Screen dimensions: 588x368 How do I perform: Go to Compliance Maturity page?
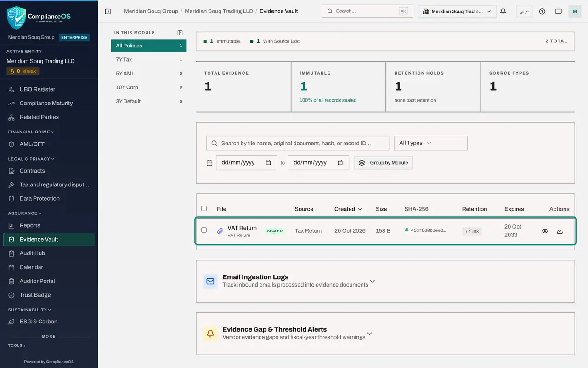pyautogui.click(x=49, y=103)
